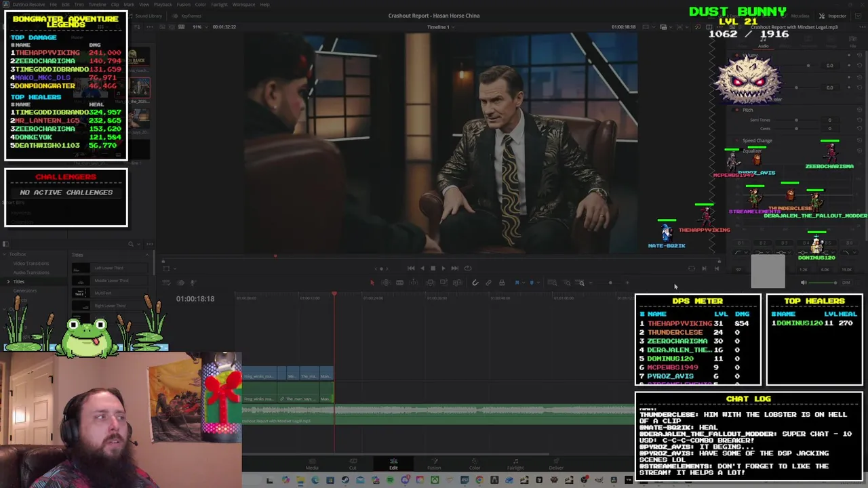868x488 pixels.
Task: Click the stop button in transport
Action: (x=433, y=268)
